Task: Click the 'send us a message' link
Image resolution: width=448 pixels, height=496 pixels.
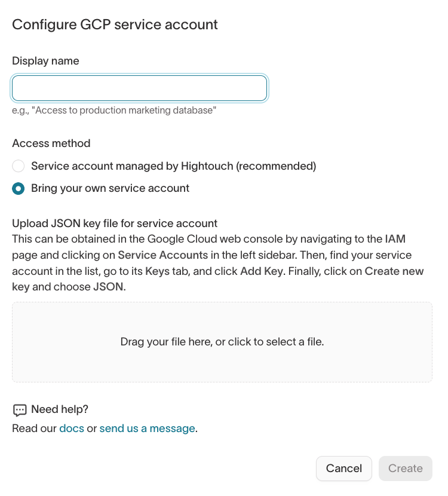Action: [x=148, y=428]
